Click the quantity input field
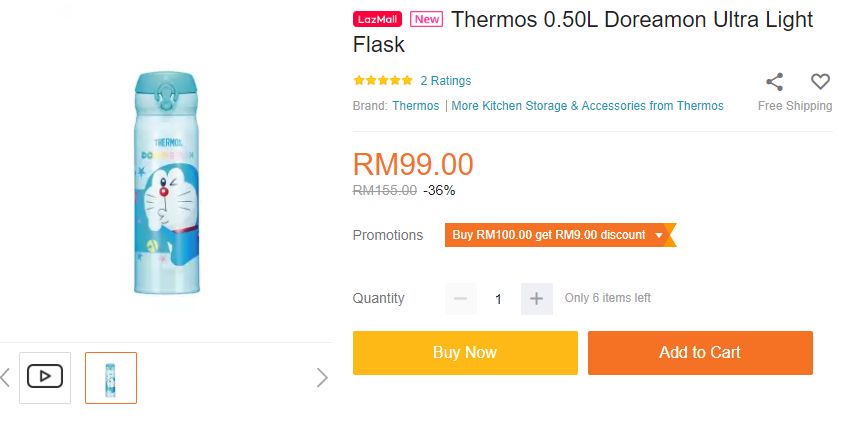The height and width of the screenshot is (426, 849). [498, 298]
